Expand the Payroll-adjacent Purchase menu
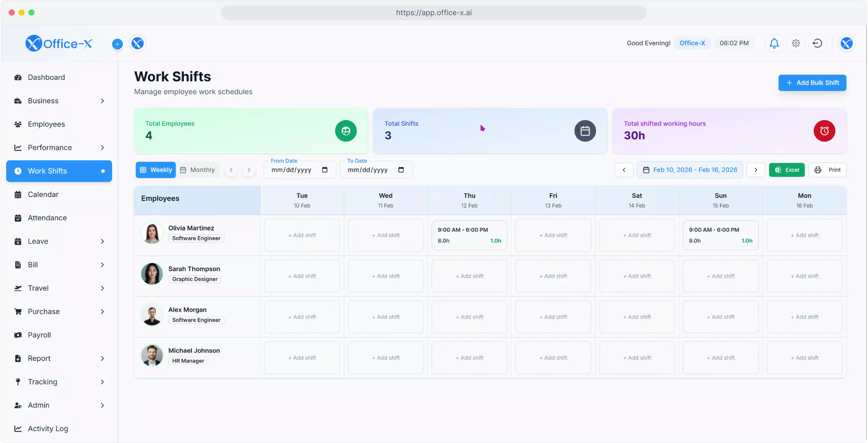The height and width of the screenshot is (443, 868). [102, 312]
